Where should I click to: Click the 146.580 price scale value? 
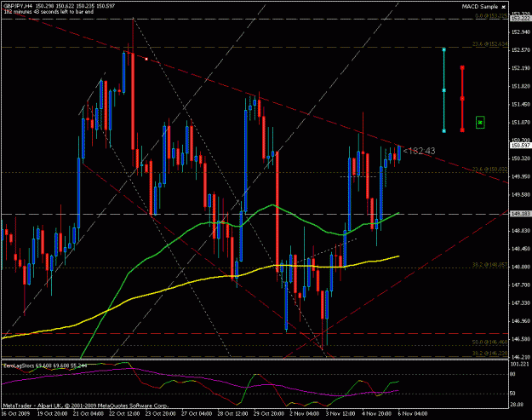520,339
